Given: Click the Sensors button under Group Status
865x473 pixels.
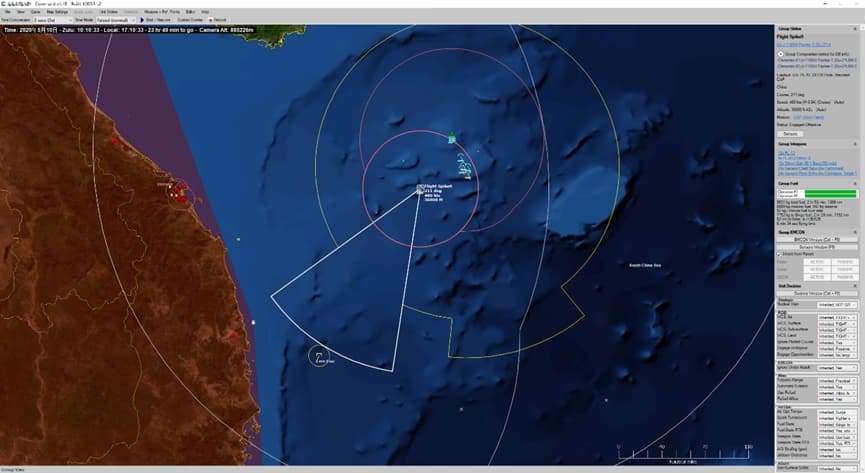Looking at the screenshot, I should point(790,134).
